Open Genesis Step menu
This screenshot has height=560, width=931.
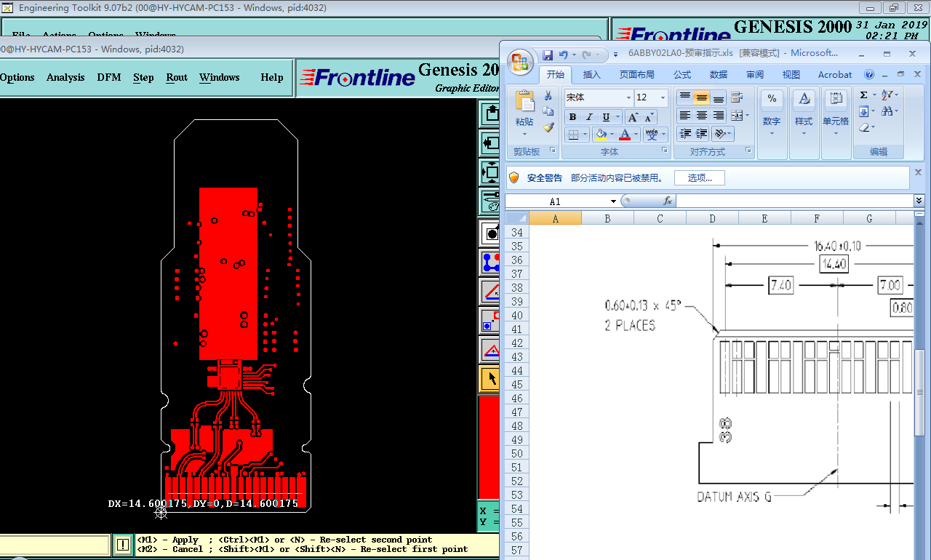pyautogui.click(x=143, y=78)
